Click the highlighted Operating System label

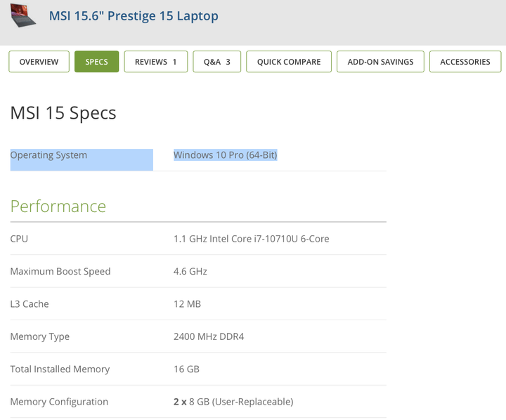tap(48, 155)
